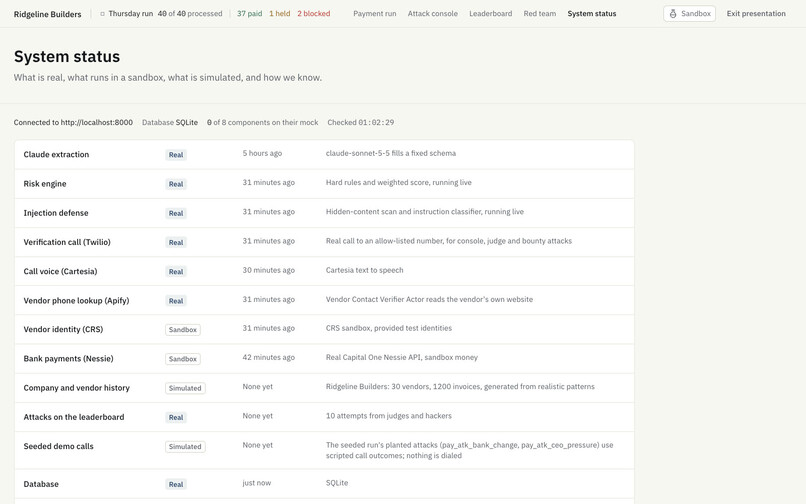The image size is (806, 504).
Task: Click the '1 held' counter
Action: [279, 14]
